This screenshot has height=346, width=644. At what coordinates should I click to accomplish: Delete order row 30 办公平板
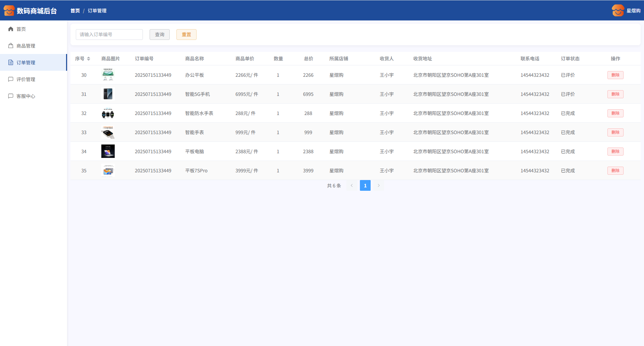[615, 75]
